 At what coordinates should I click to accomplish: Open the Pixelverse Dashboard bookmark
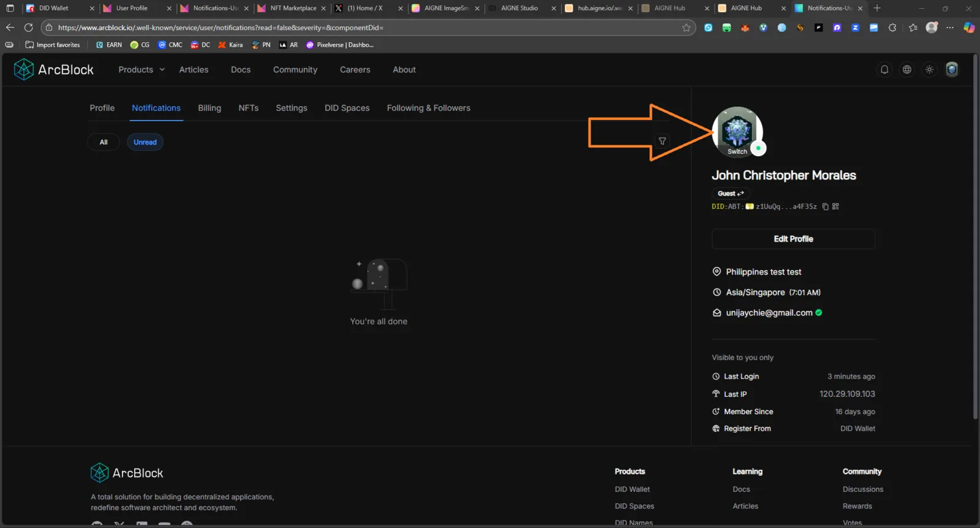click(x=340, y=45)
